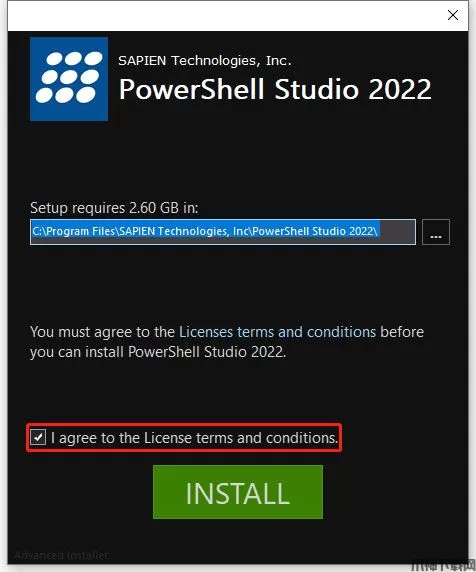Click the word 'before' after the license link
The width and height of the screenshot is (476, 572).
(x=402, y=332)
